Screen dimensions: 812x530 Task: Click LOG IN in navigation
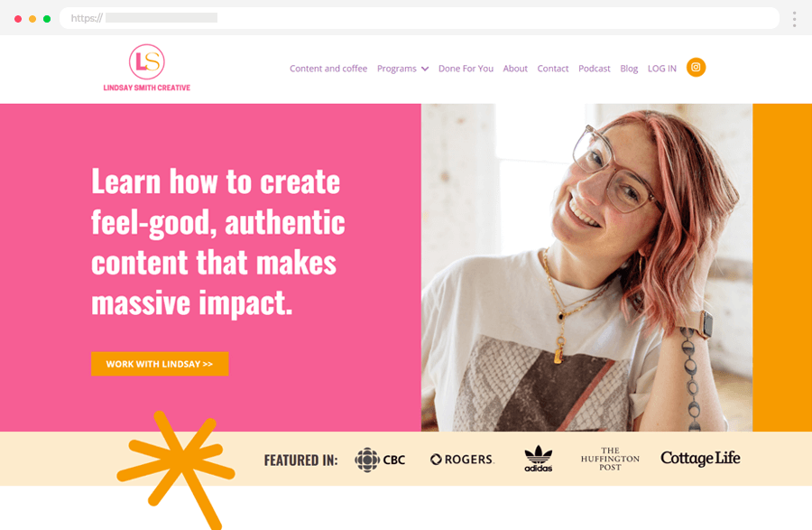662,69
